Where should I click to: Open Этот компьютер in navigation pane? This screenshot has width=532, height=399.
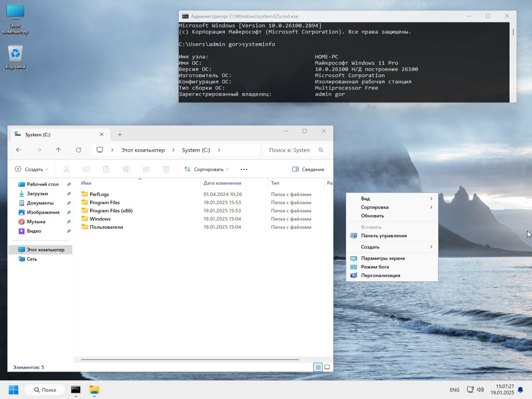tap(41, 250)
